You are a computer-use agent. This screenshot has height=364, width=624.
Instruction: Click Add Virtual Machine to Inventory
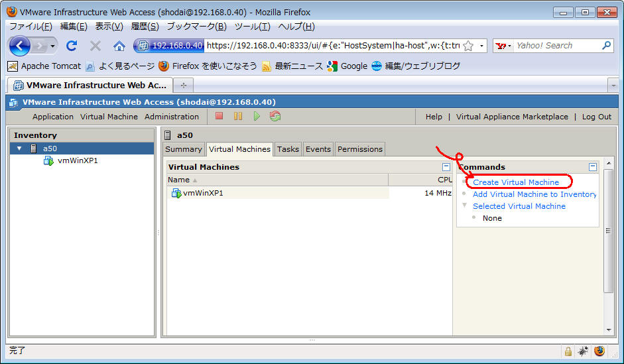pos(534,194)
